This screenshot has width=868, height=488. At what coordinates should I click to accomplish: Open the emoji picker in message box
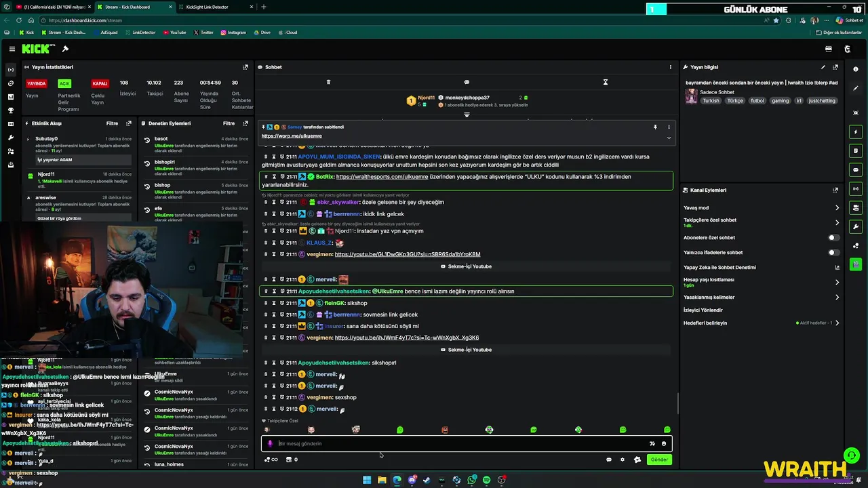coord(664,444)
